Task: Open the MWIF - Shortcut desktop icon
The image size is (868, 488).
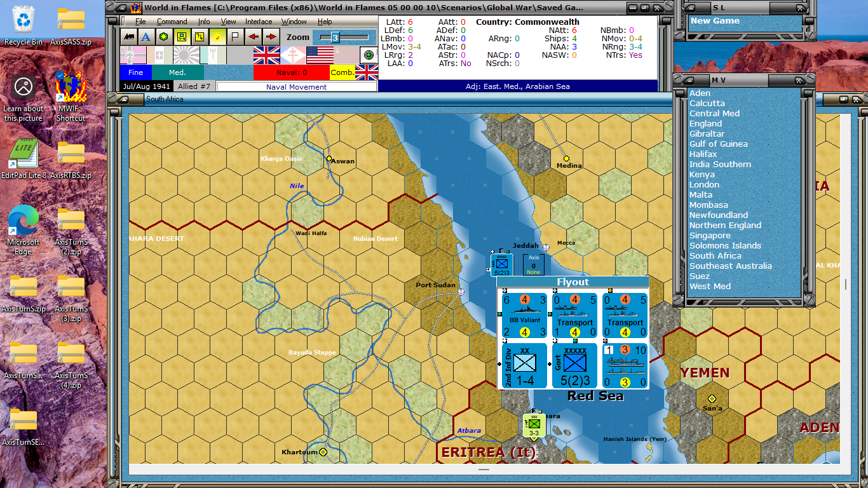Action: coord(71,95)
